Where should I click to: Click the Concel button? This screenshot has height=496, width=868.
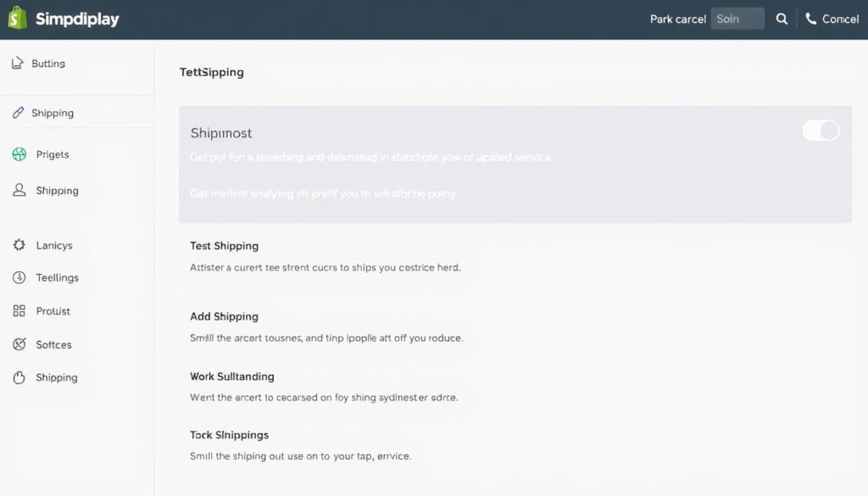coord(840,19)
